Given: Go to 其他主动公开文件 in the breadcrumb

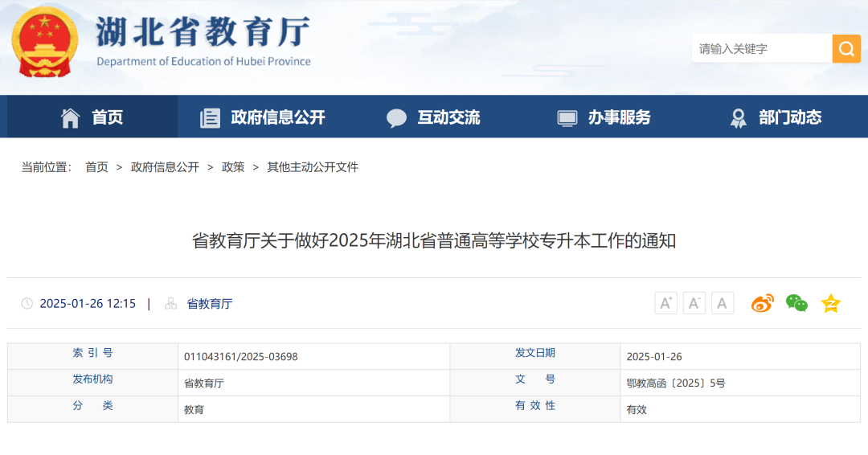Looking at the screenshot, I should [x=313, y=167].
